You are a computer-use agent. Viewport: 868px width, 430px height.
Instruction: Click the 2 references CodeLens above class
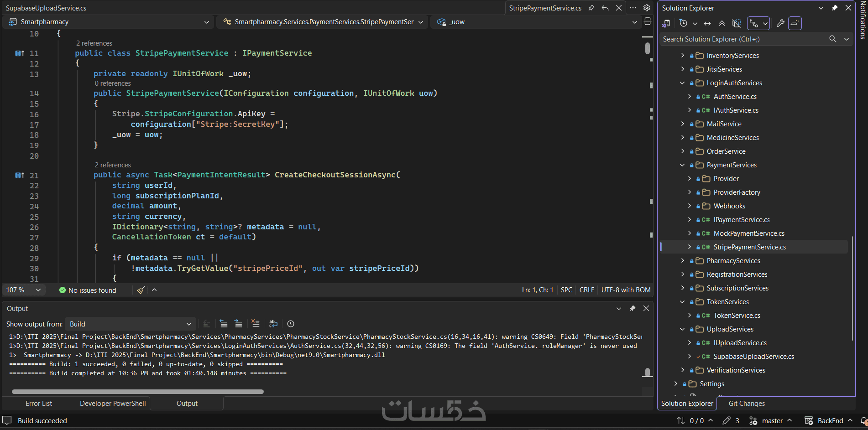[x=94, y=43]
